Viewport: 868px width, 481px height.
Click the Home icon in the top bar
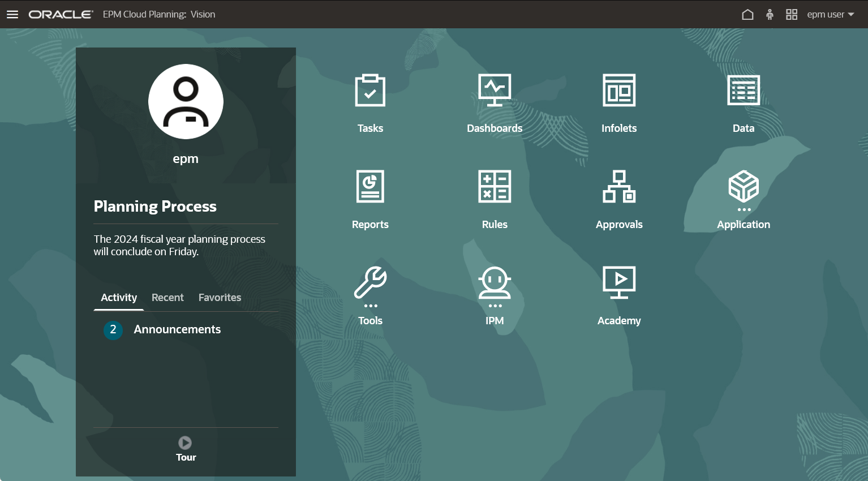[747, 14]
